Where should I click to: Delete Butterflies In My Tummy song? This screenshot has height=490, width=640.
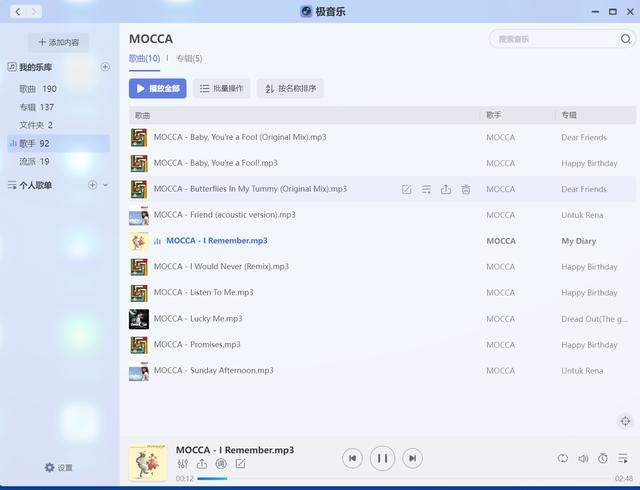466,189
